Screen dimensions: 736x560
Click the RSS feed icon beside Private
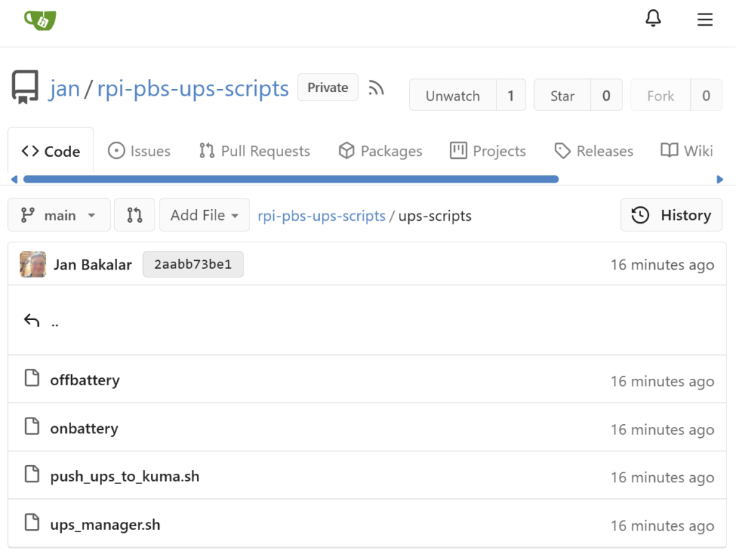(x=376, y=88)
